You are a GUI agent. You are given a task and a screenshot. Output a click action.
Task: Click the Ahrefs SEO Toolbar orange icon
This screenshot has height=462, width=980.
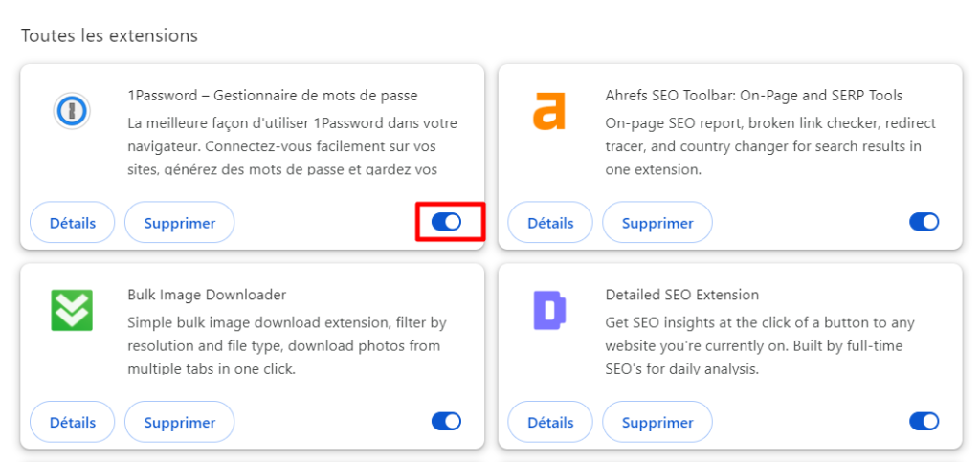pos(548,111)
